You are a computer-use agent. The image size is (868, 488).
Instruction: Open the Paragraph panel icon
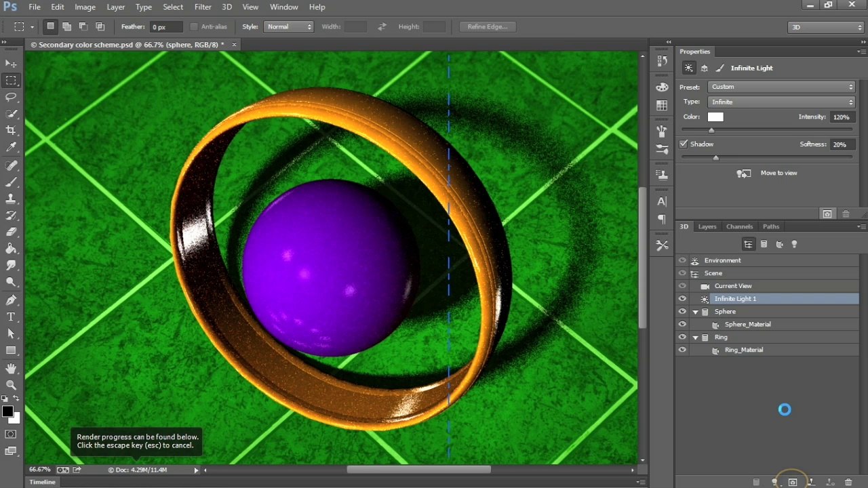662,219
